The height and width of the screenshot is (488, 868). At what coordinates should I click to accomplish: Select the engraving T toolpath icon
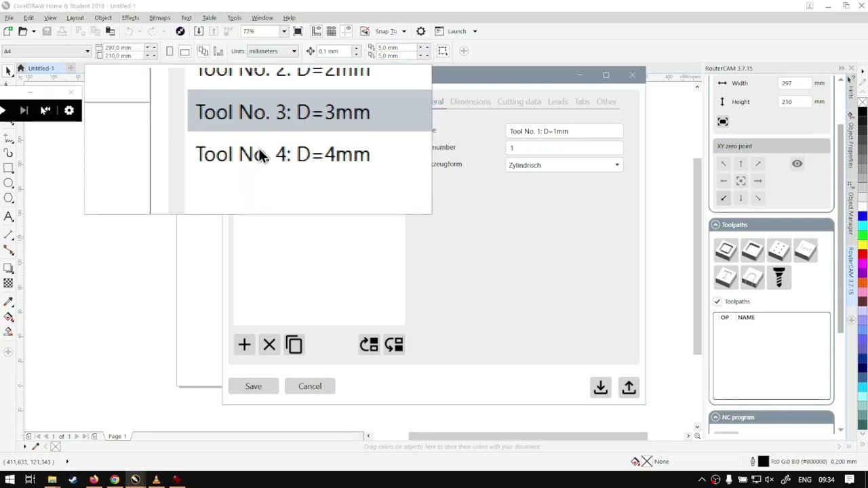[x=726, y=277]
